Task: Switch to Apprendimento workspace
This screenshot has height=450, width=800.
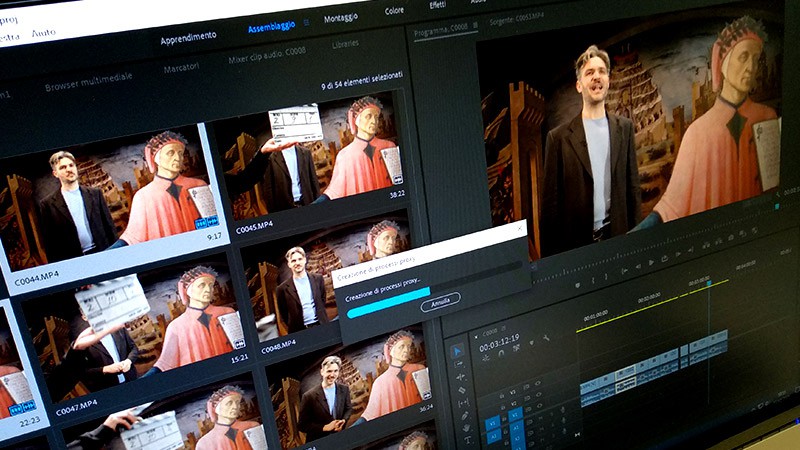Action: coord(188,38)
